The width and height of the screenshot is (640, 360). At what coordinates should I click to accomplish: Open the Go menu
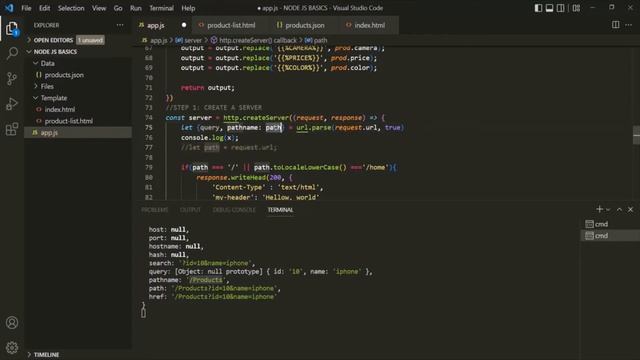(x=118, y=8)
